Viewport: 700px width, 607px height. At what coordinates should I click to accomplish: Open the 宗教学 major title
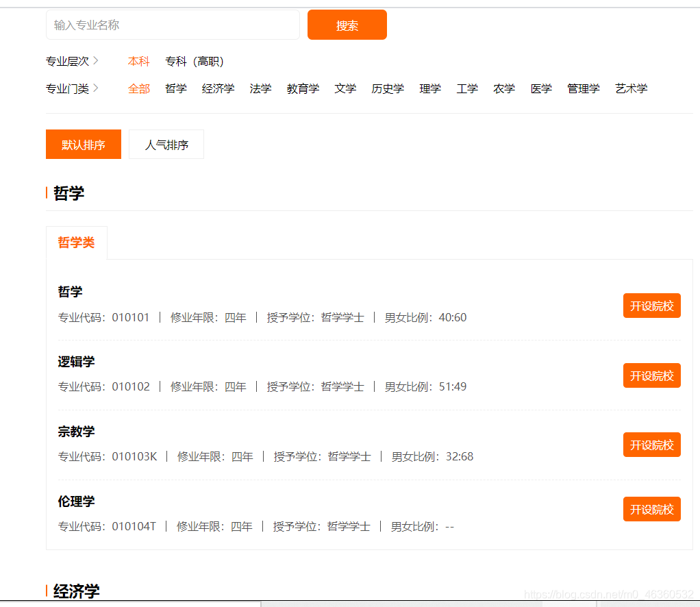pos(76,432)
